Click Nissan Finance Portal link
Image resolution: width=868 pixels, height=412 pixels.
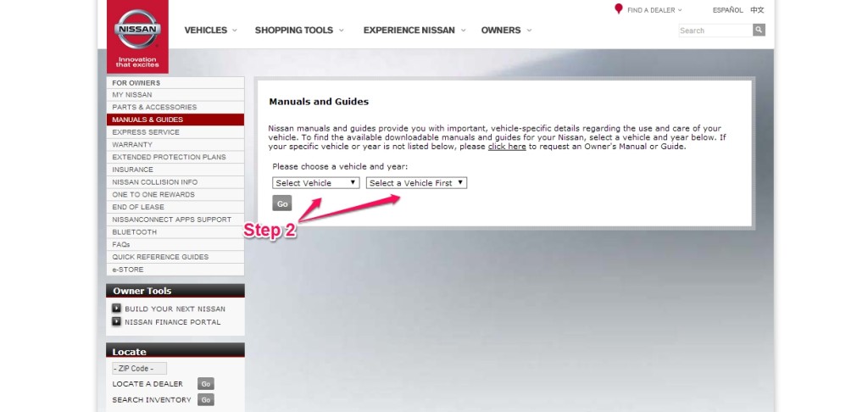[173, 322]
